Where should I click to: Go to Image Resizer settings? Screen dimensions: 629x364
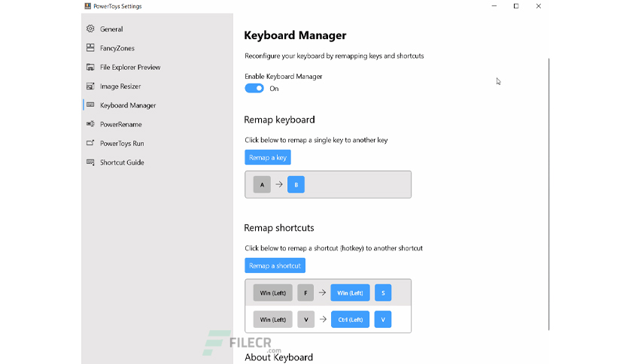click(x=157, y=86)
